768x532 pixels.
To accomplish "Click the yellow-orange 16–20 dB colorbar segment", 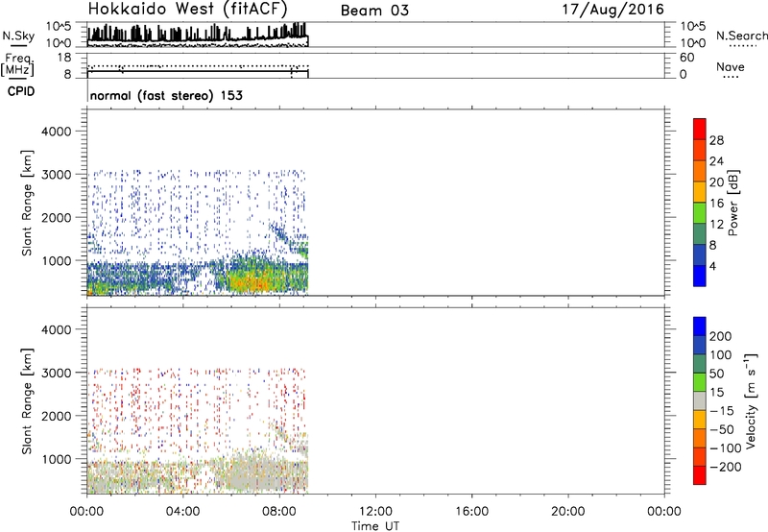I will pos(700,192).
